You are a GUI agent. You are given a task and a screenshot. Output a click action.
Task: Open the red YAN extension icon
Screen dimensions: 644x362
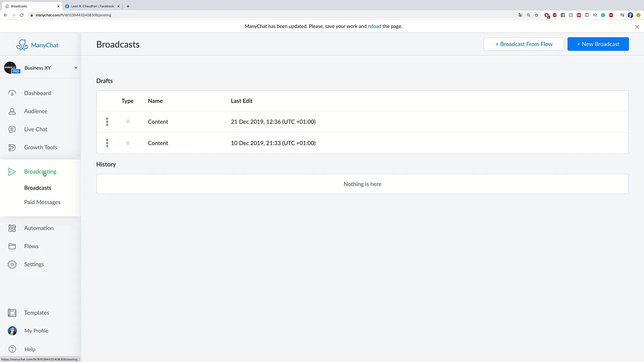click(555, 15)
